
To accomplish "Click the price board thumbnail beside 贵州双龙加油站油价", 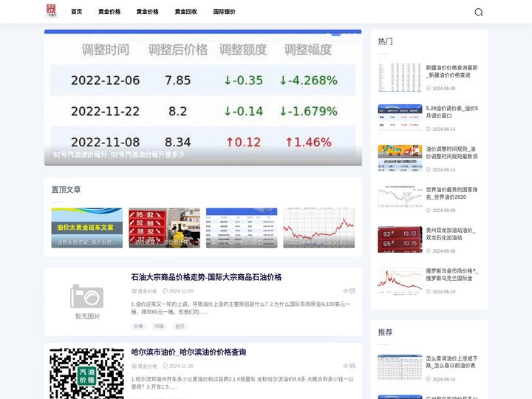I will point(400,239).
